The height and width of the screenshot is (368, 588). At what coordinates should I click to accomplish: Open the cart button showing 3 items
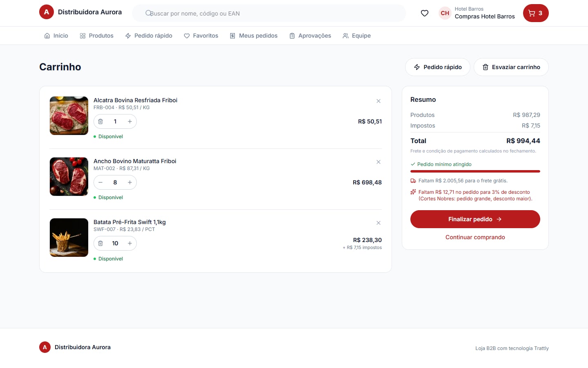click(536, 13)
